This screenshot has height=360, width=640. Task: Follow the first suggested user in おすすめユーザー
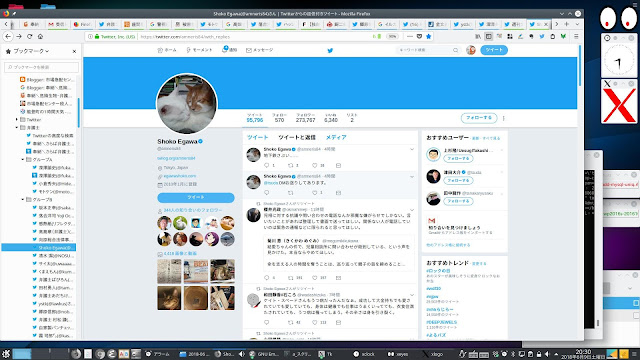[458, 158]
